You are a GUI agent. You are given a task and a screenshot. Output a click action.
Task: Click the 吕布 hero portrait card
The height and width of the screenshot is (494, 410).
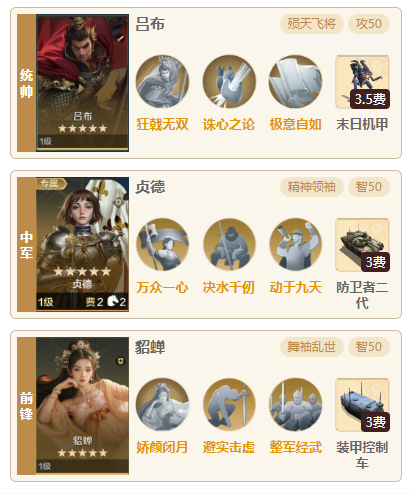(x=82, y=83)
